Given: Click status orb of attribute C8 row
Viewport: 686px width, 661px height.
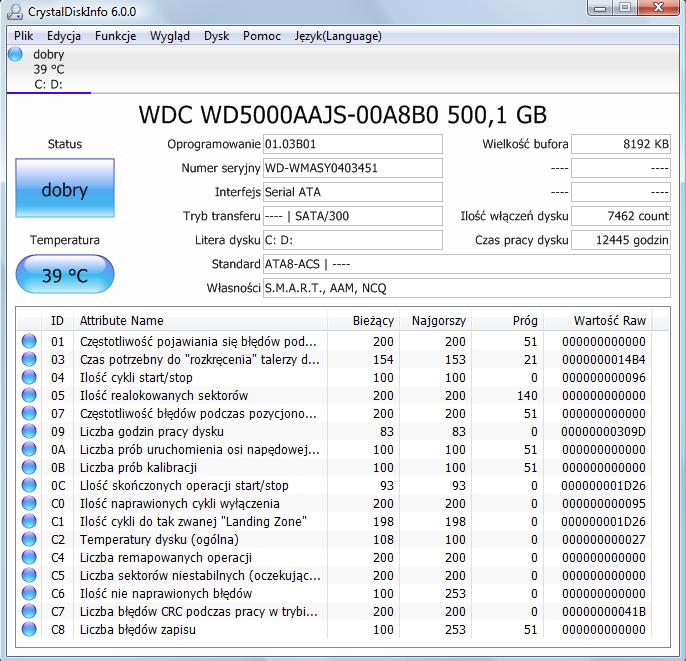Looking at the screenshot, I should click(29, 629).
